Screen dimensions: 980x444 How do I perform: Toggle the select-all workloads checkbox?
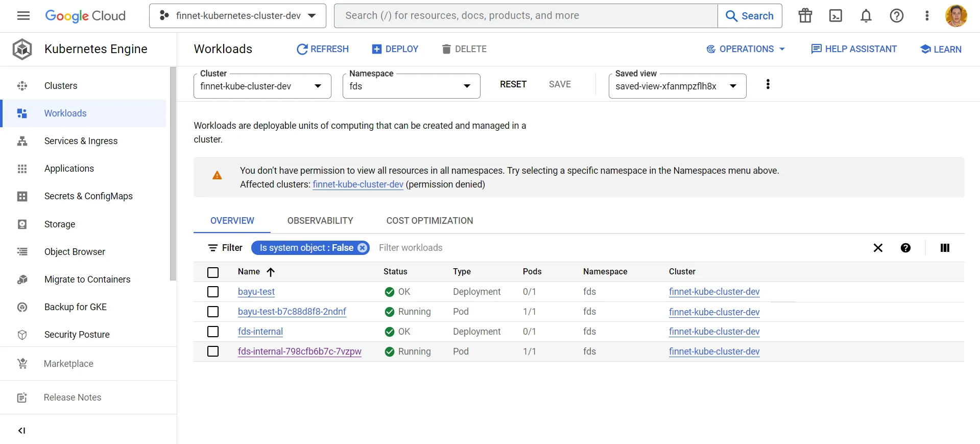(213, 272)
